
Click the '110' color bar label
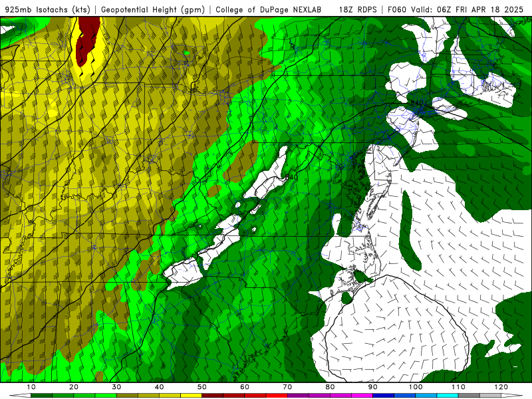click(x=458, y=387)
